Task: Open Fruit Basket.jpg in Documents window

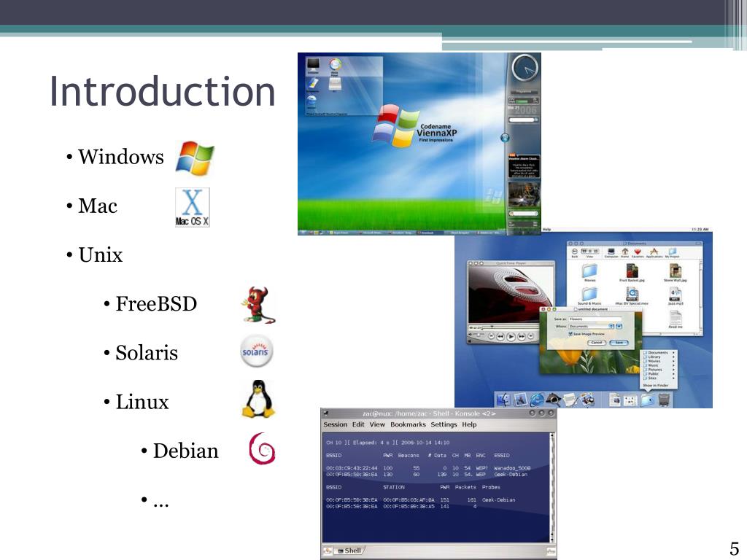Action: coord(632,271)
